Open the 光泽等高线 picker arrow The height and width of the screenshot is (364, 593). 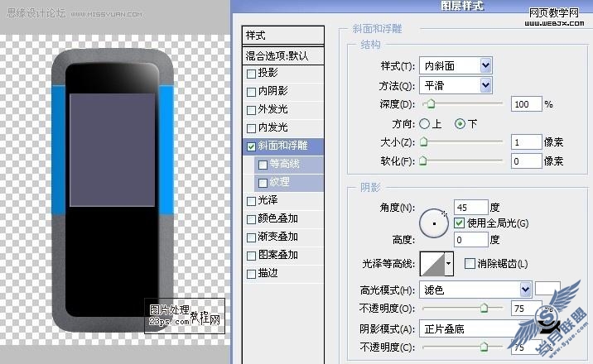(x=449, y=263)
